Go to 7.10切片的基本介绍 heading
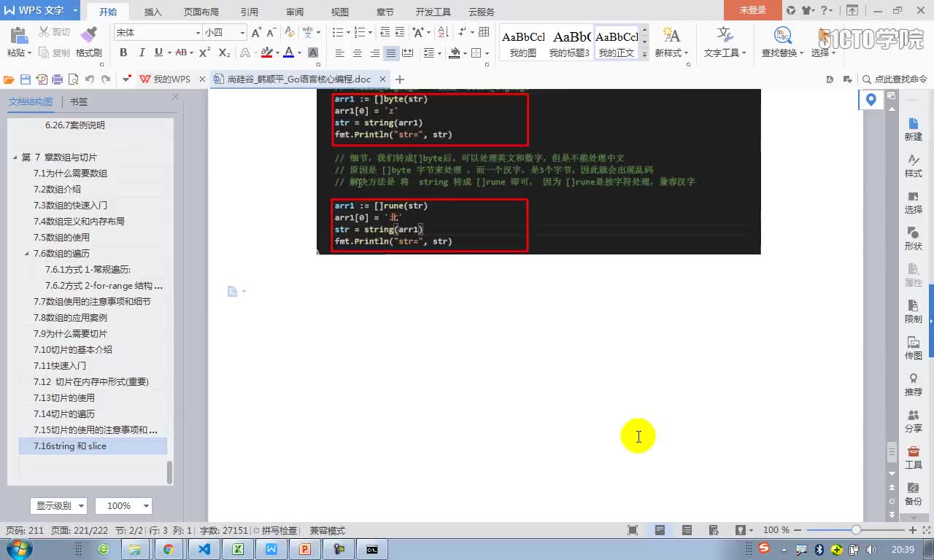Screen dimensions: 934x560 pyautogui.click(x=73, y=350)
